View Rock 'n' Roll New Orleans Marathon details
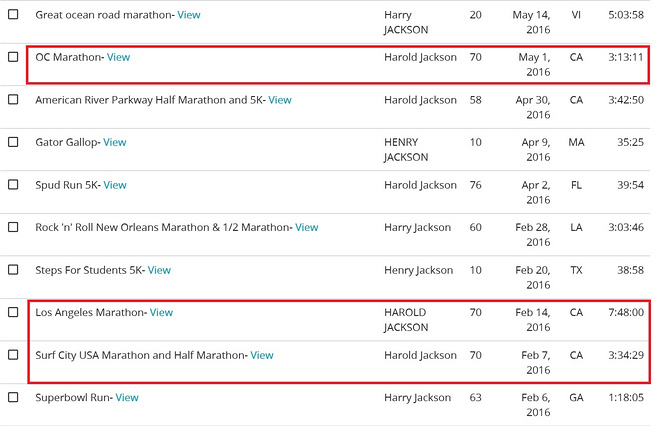 (x=306, y=227)
